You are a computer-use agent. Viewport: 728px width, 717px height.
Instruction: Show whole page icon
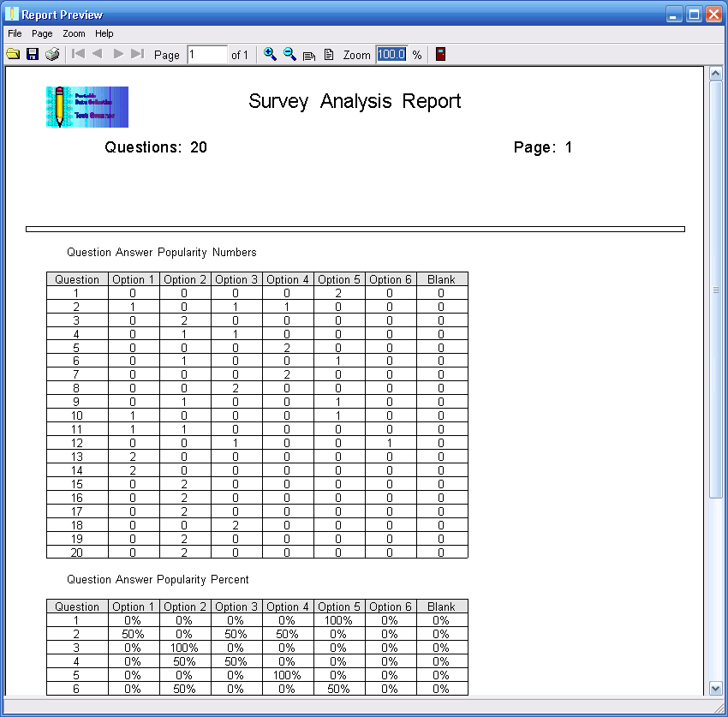click(329, 55)
